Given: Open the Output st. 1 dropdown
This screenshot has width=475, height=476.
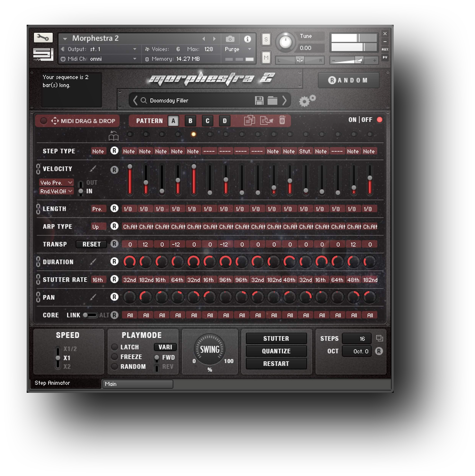Looking at the screenshot, I should click(x=99, y=49).
